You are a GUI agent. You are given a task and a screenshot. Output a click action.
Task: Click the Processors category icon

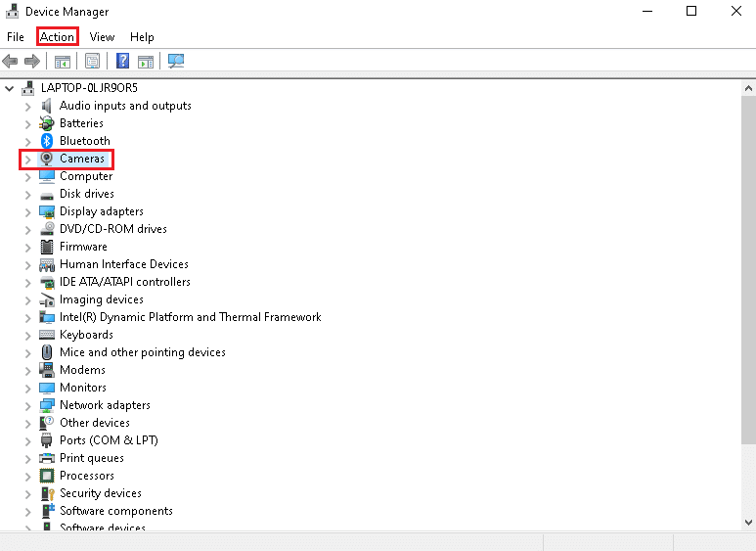pyautogui.click(x=47, y=476)
